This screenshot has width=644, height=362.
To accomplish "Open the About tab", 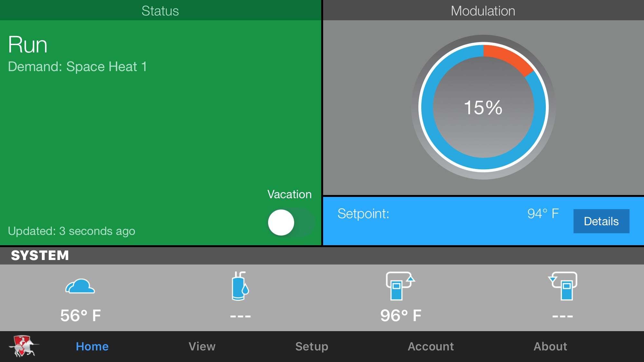I will click(550, 347).
